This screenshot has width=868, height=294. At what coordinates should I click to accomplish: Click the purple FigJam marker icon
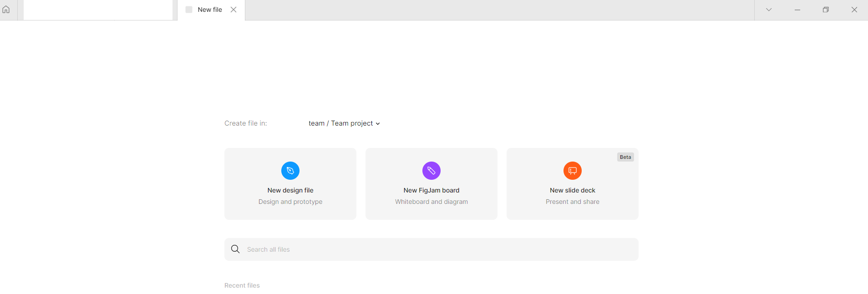[x=431, y=171]
